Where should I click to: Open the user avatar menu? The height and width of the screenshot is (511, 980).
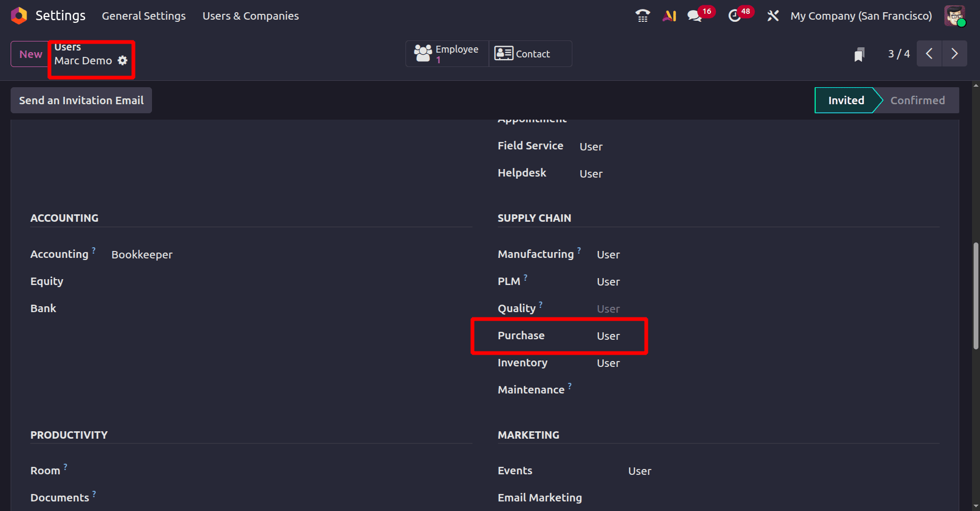point(954,16)
